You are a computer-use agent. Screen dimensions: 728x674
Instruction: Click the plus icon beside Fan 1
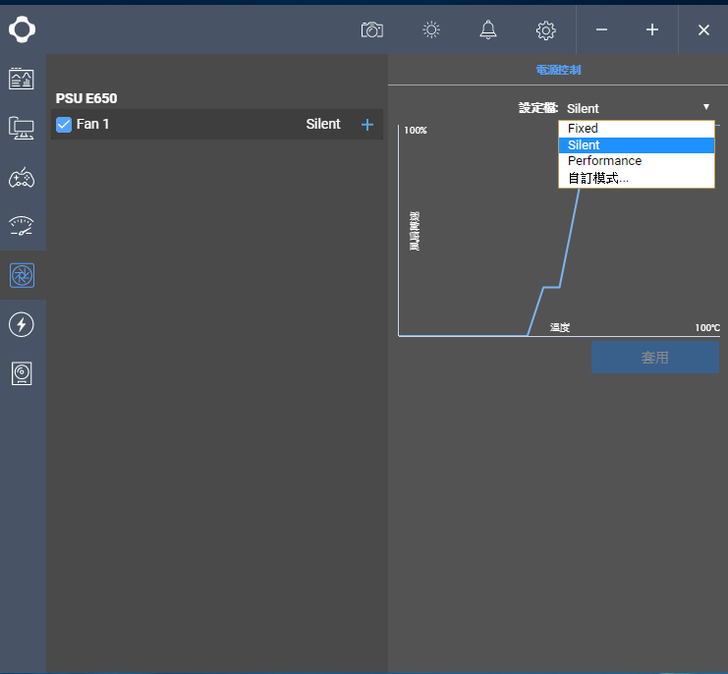pyautogui.click(x=367, y=125)
